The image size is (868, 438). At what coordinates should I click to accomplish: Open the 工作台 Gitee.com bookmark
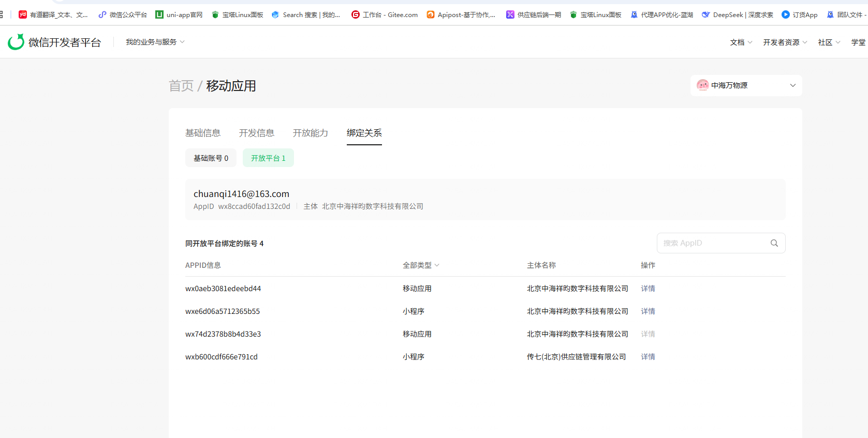(385, 14)
